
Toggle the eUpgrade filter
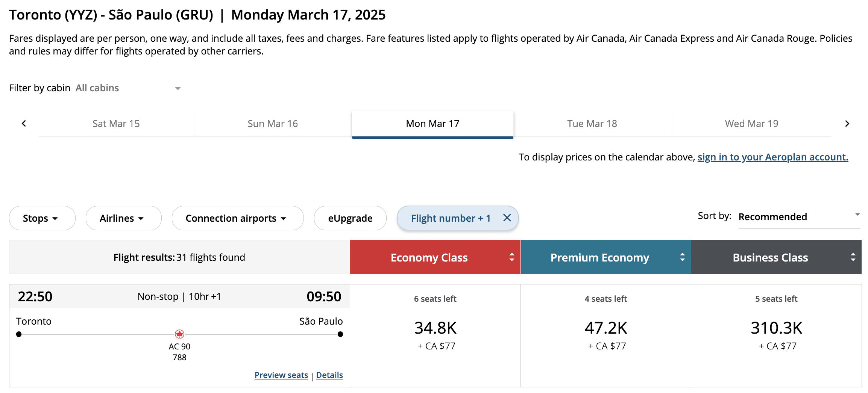pos(350,218)
